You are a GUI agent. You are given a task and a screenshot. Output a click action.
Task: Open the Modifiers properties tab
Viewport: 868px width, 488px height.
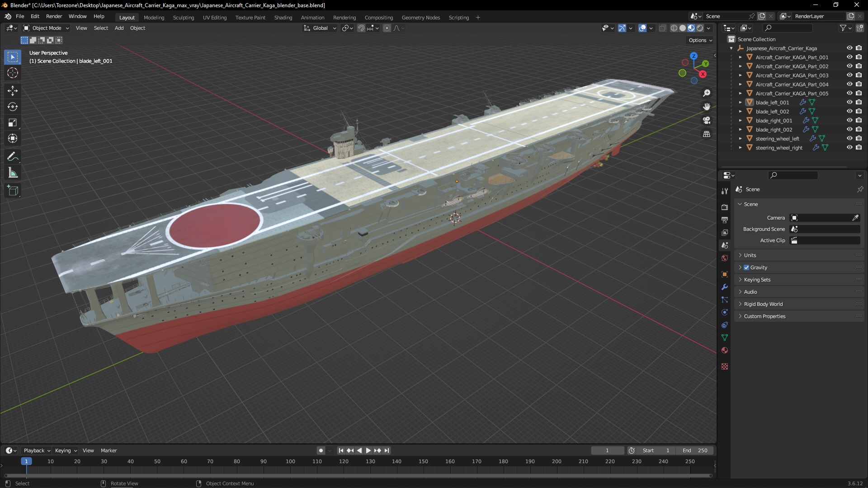tap(725, 287)
